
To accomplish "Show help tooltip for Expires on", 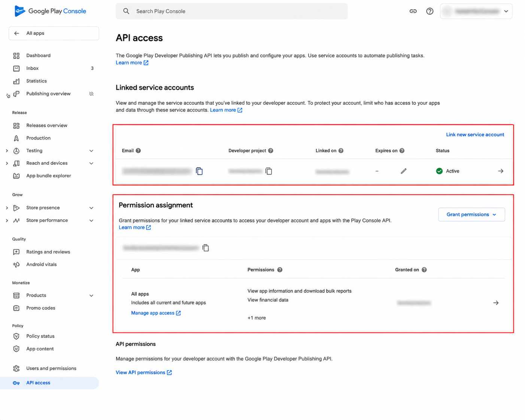I will pos(402,151).
